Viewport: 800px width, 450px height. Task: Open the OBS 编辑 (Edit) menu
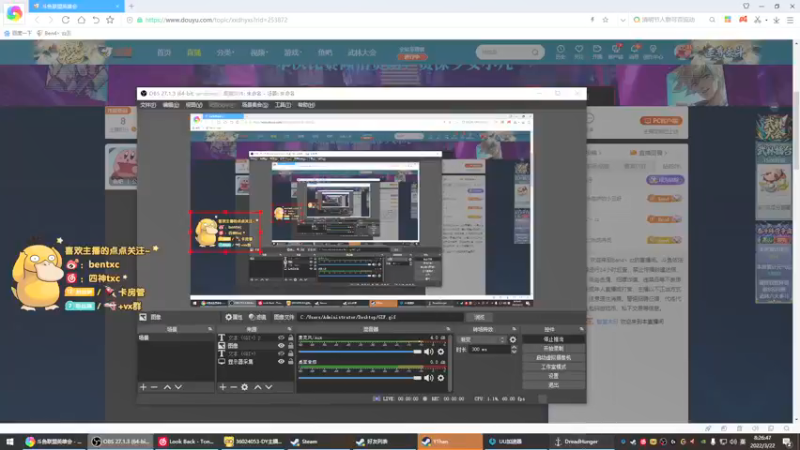(170, 105)
